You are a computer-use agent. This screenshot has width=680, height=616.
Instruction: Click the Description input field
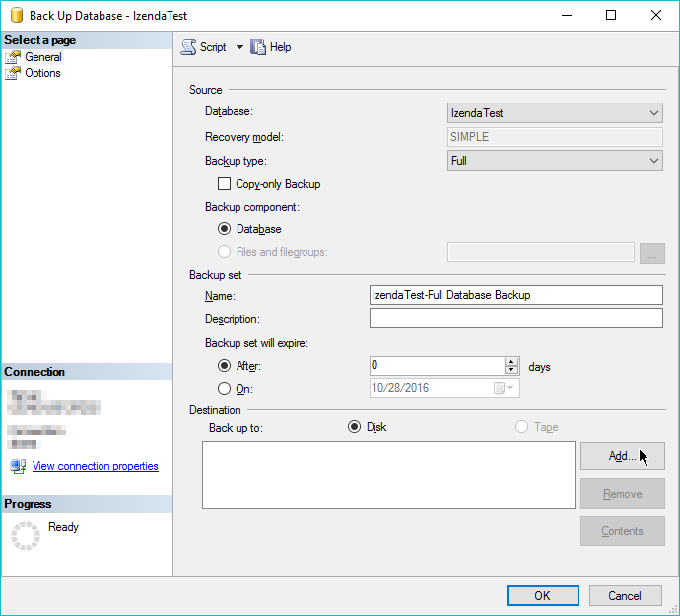tap(516, 318)
